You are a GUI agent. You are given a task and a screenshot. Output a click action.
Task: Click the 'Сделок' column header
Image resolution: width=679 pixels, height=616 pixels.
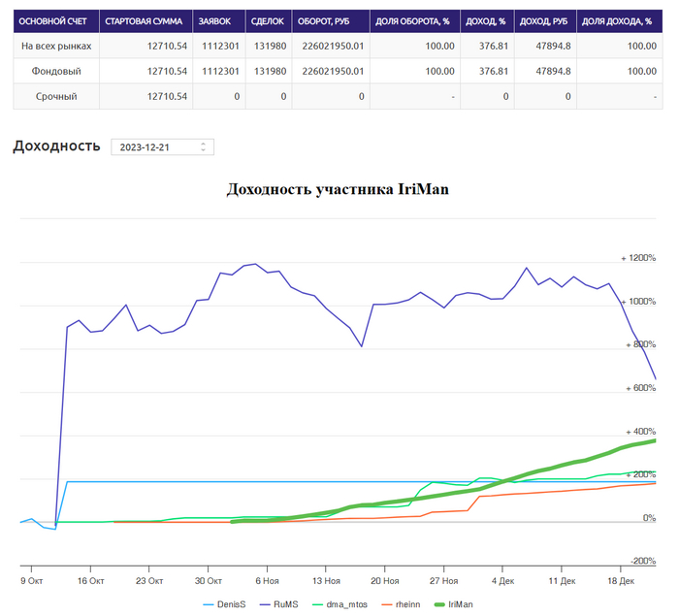(266, 21)
